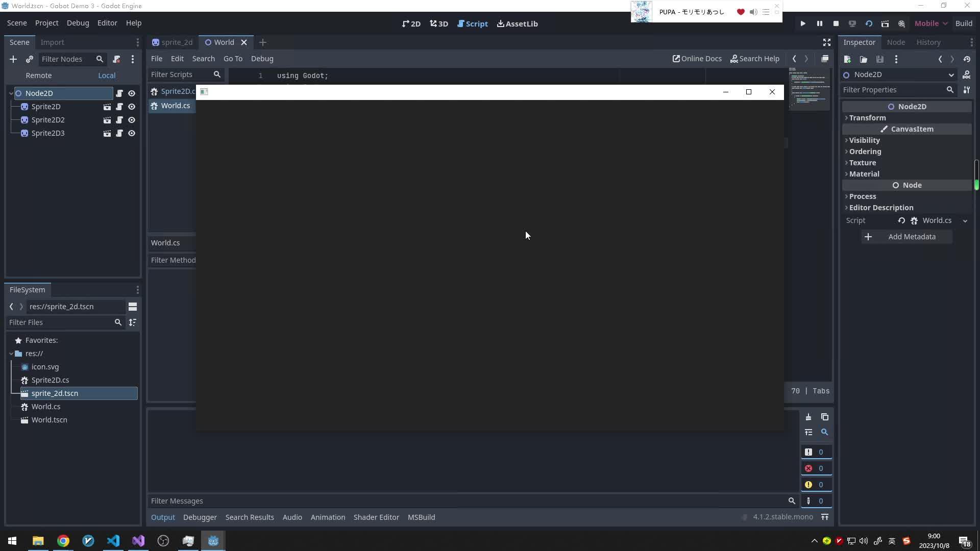980x551 pixels.
Task: Stop the running scene
Action: (836, 23)
